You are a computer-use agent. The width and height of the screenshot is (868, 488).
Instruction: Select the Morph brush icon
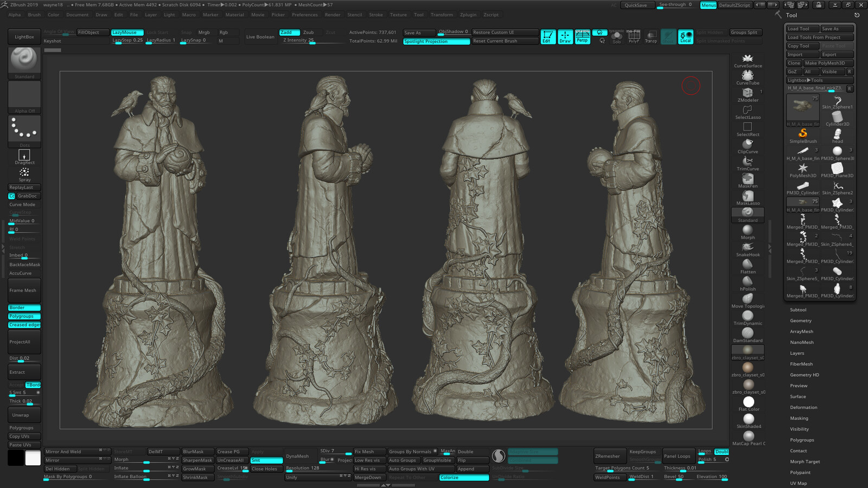[748, 233]
